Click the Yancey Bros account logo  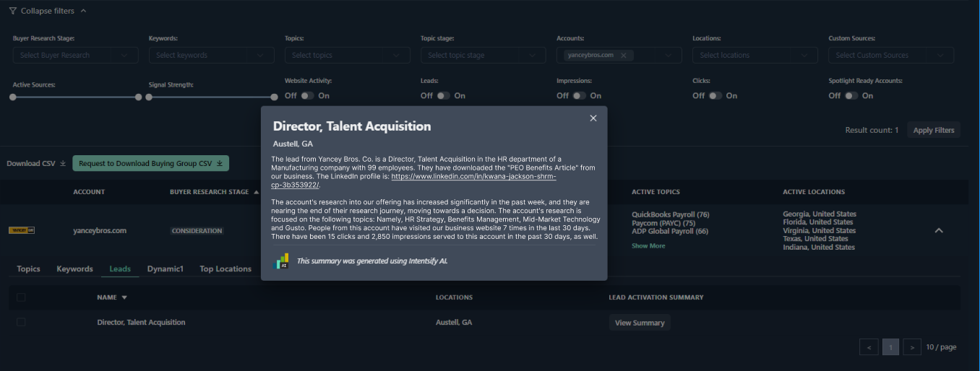tap(22, 230)
